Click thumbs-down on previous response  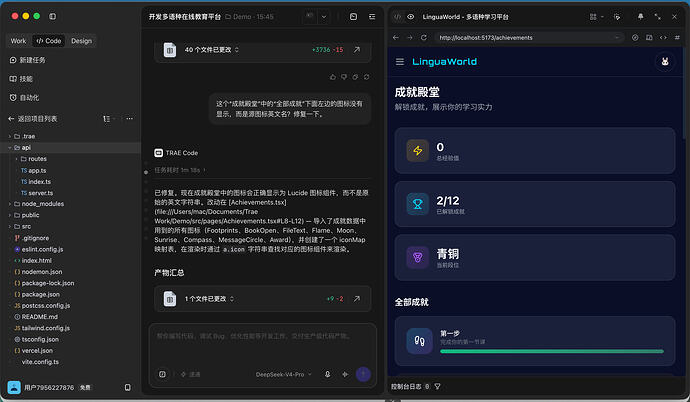tap(344, 77)
